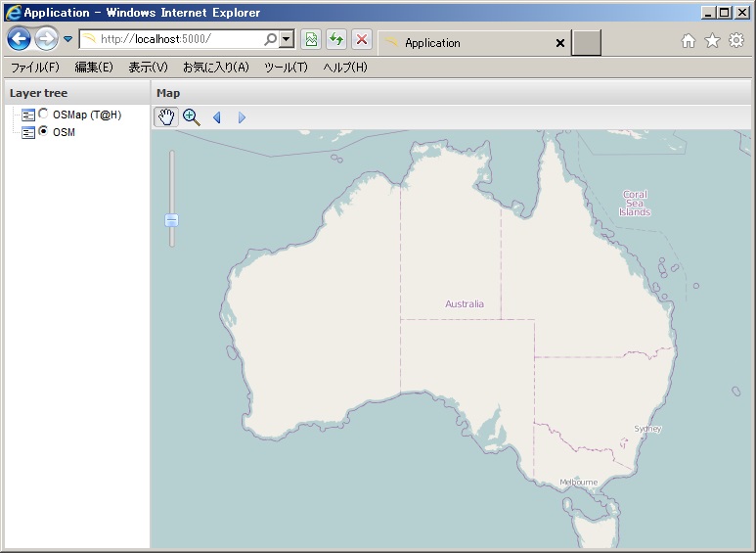Go to next map view arrow
The width and height of the screenshot is (756, 553).
[242, 117]
